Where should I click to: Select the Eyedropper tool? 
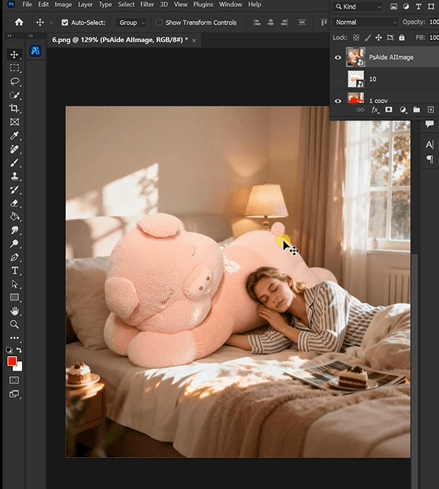click(14, 136)
